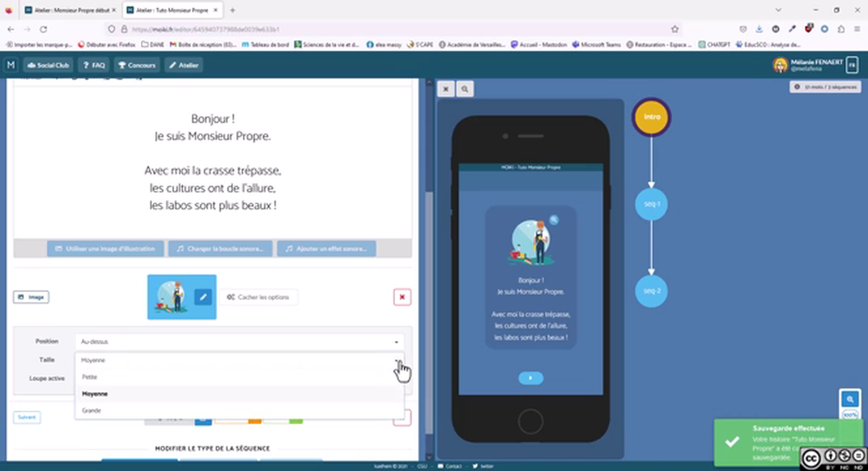Image resolution: width=868 pixels, height=471 pixels.
Task: Open the Atelier menu item
Action: [x=184, y=65]
